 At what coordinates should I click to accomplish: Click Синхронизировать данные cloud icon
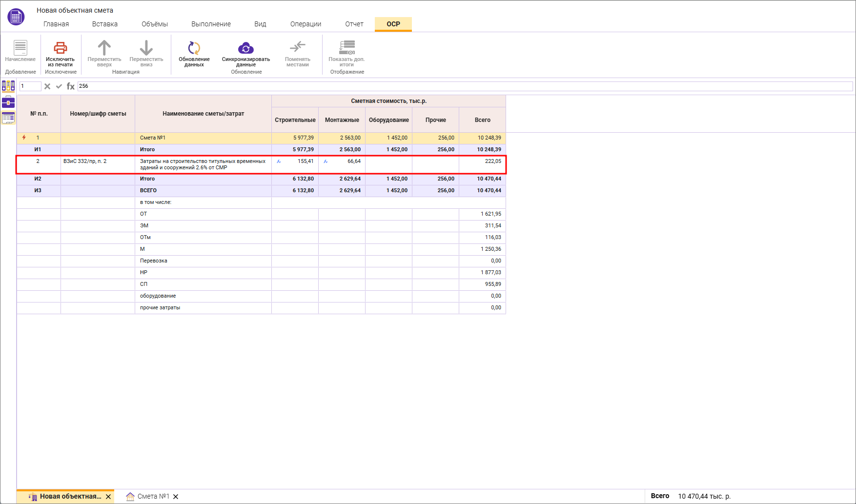point(245,48)
